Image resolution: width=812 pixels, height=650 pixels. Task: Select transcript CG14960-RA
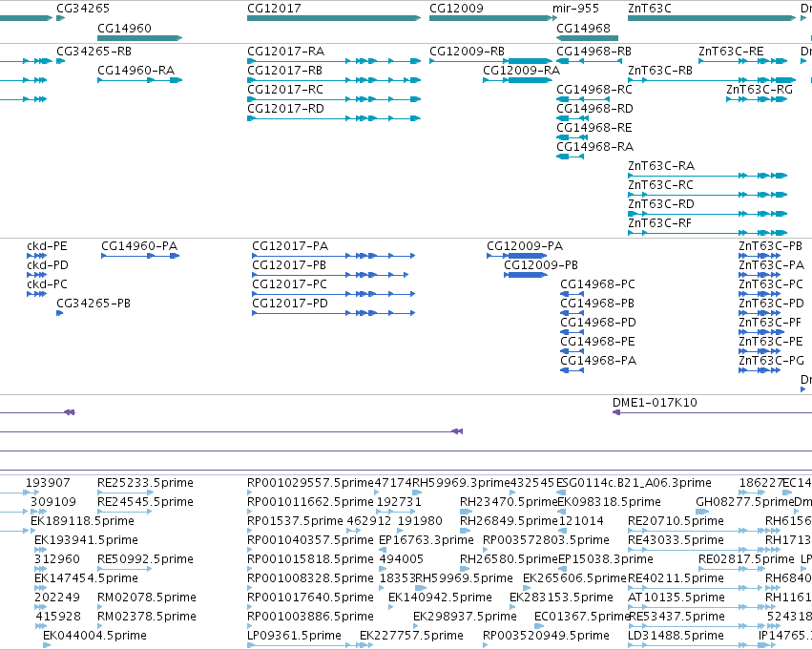136,71
